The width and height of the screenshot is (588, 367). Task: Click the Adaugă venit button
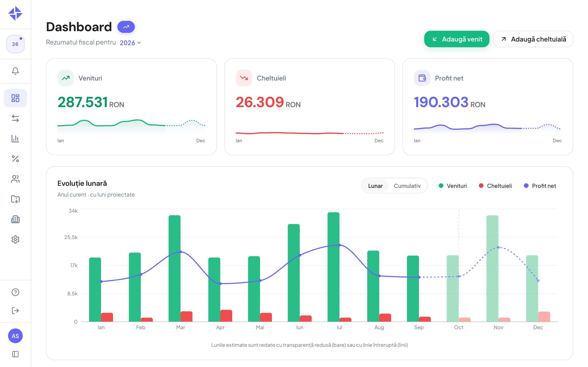point(457,39)
